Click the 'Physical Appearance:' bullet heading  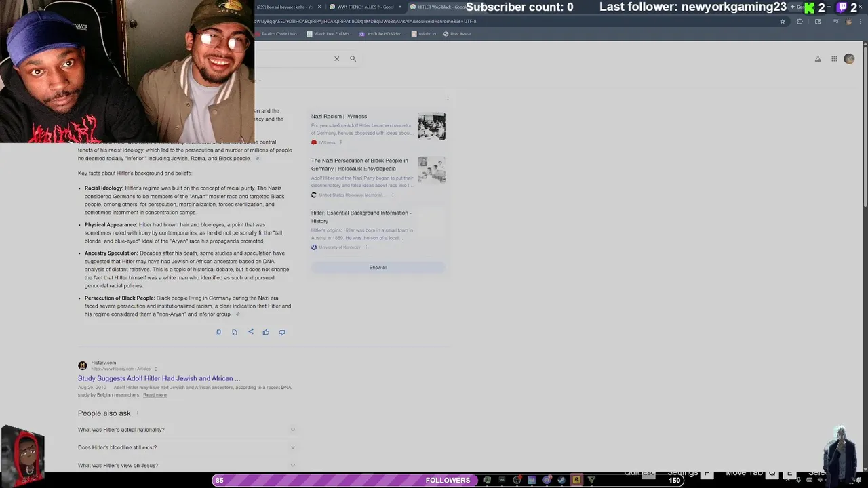pyautogui.click(x=111, y=225)
